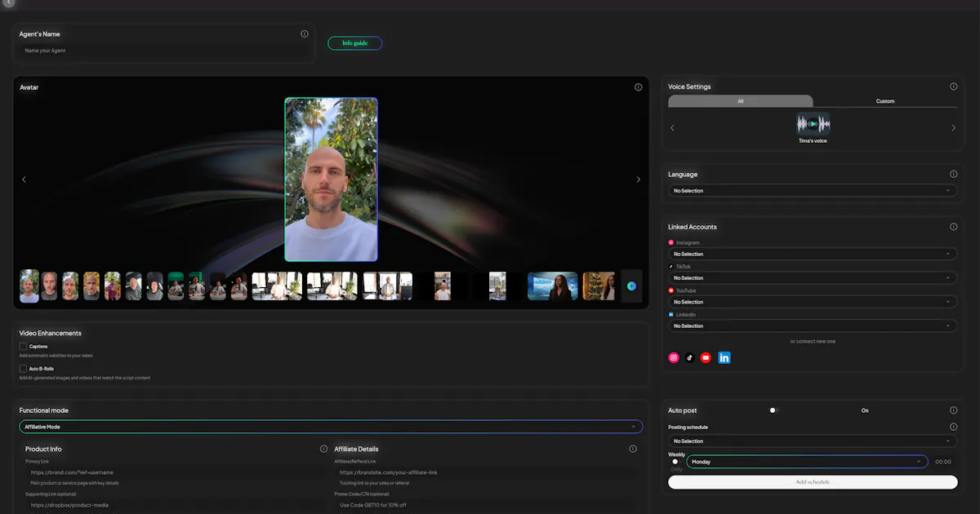
Task: Show next avatar with right arrow
Action: 639,179
